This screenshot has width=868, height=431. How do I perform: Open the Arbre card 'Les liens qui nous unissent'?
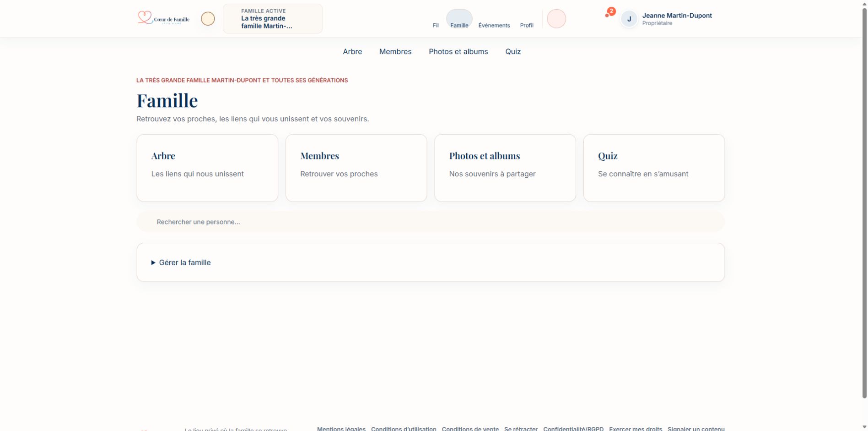(207, 168)
